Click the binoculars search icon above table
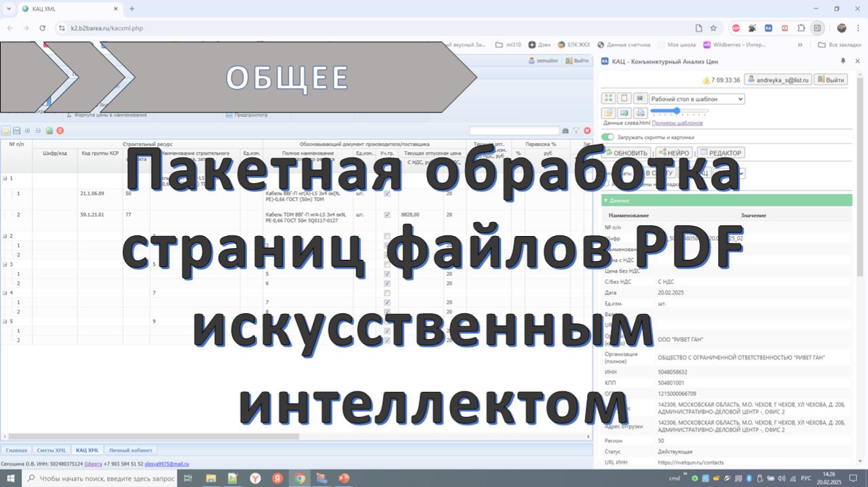The image size is (868, 487). 565,131
